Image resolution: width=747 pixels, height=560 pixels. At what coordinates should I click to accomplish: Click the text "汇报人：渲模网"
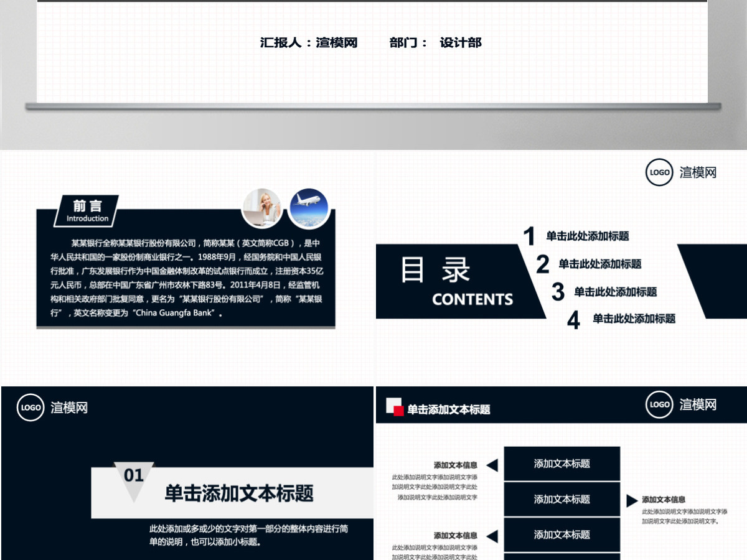pos(309,42)
